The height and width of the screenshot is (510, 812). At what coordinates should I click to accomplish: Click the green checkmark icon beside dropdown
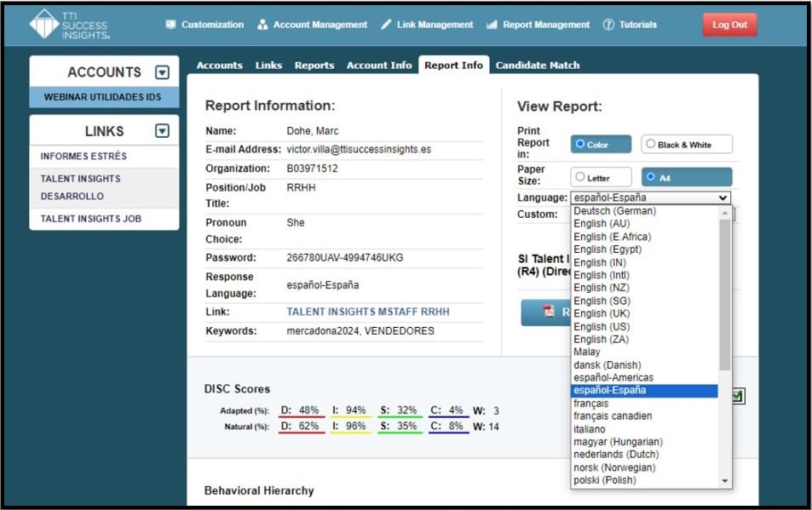coord(736,396)
